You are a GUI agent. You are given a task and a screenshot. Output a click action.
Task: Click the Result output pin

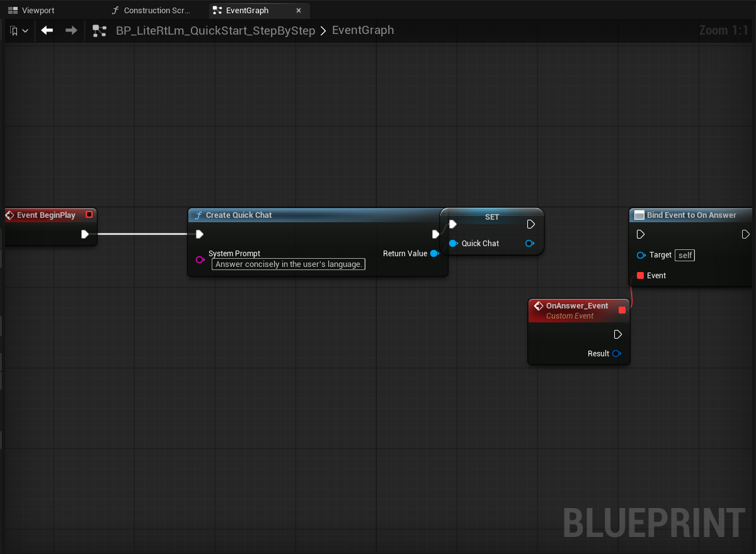tap(617, 354)
